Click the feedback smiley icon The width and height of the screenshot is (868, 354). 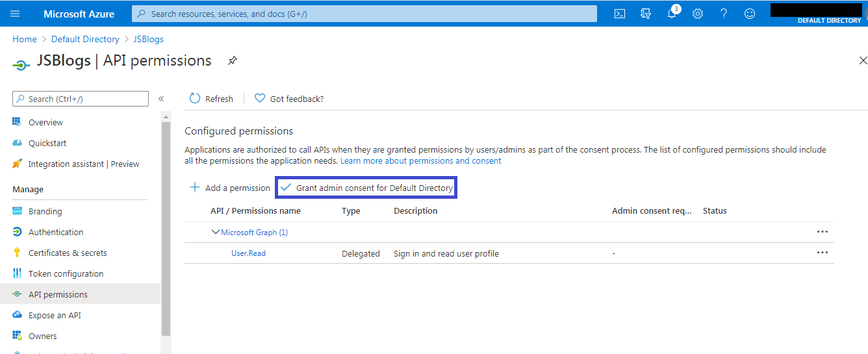tap(750, 14)
